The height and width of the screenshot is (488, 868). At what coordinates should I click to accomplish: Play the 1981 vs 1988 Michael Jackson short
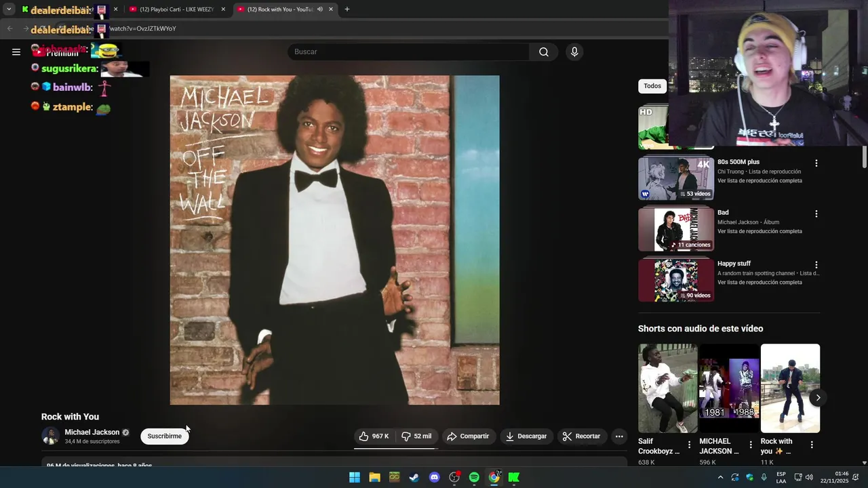click(729, 388)
